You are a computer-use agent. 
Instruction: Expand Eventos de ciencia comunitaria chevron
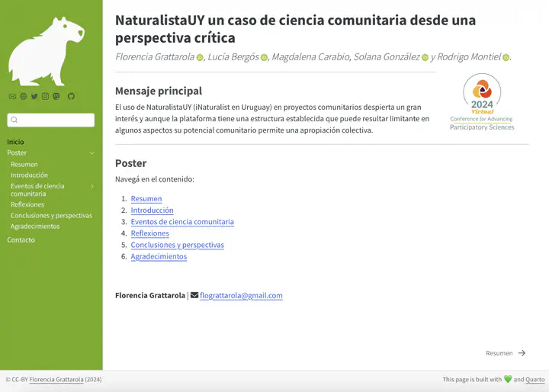[x=92, y=186]
